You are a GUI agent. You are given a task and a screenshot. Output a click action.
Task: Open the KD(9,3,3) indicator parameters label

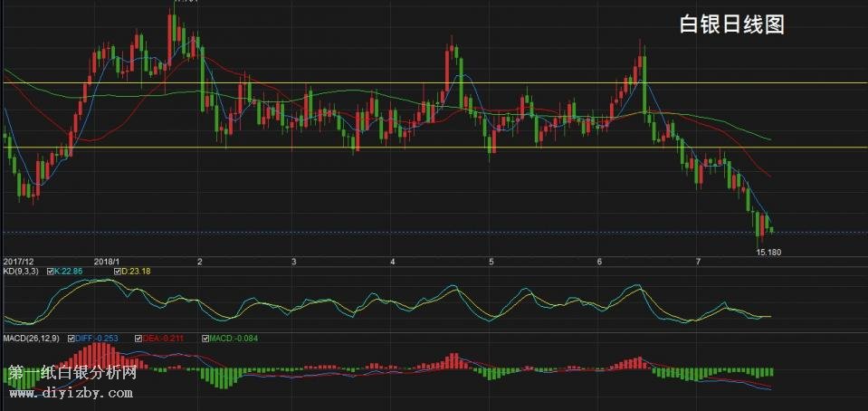[20, 271]
